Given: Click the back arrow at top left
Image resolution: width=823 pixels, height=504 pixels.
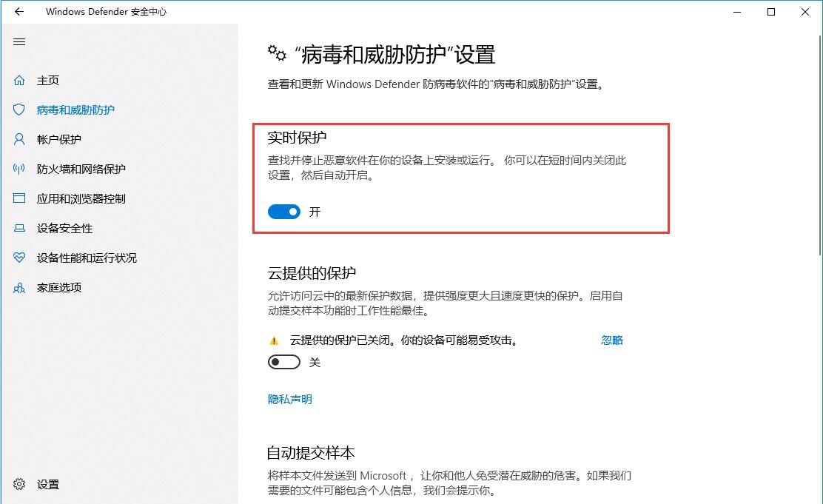Looking at the screenshot, I should click(x=19, y=12).
